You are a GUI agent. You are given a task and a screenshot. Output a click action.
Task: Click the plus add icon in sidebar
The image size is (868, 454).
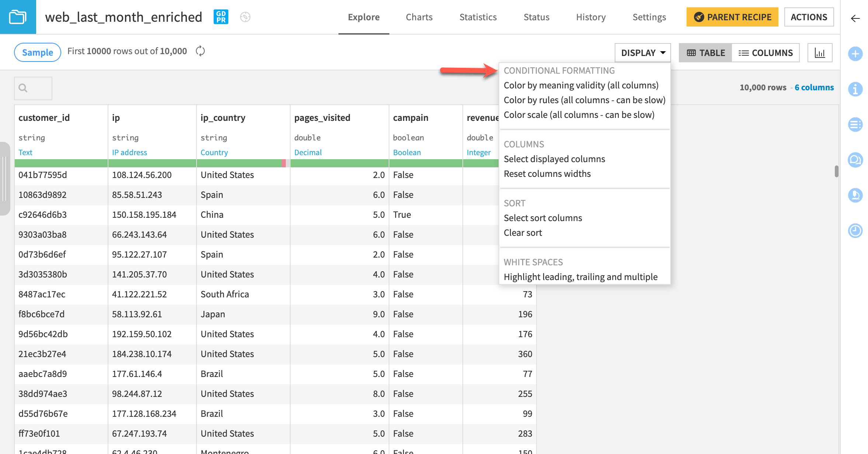(x=855, y=54)
